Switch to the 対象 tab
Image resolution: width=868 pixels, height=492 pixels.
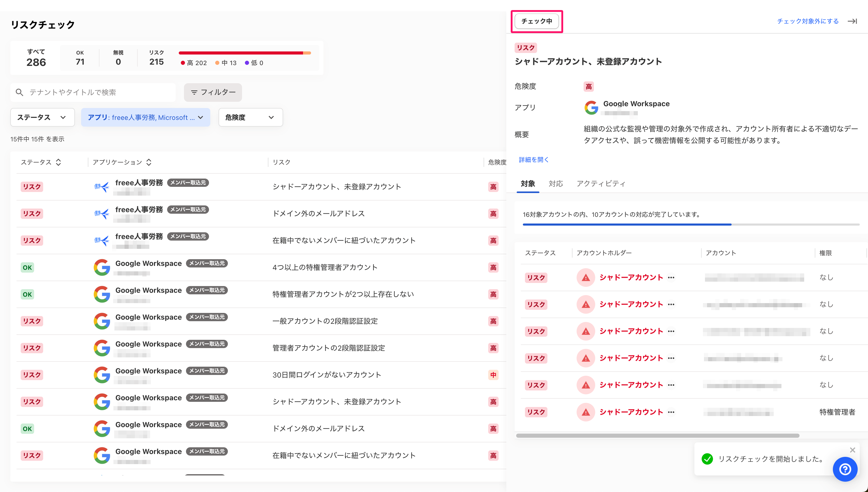[528, 183]
